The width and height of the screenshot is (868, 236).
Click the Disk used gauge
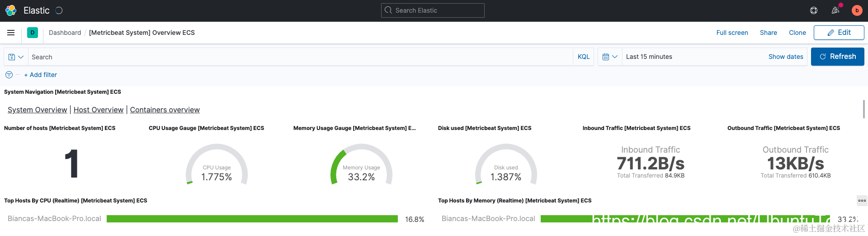tap(506, 164)
